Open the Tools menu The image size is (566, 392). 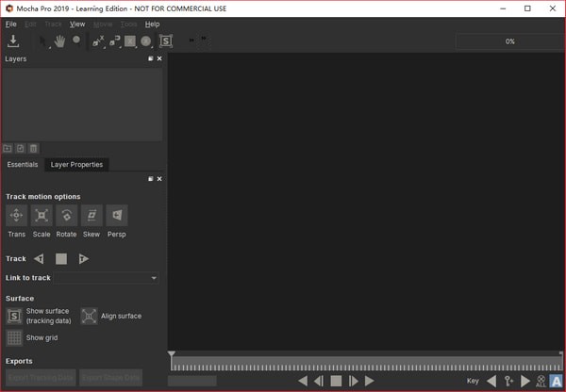[x=128, y=24]
